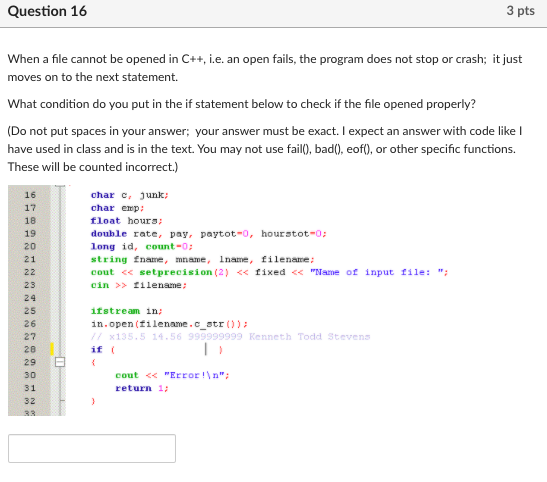Image resolution: width=547 pixels, height=482 pixels.
Task: Click the 'cout << "Error!\n";' line
Action: click(172, 375)
